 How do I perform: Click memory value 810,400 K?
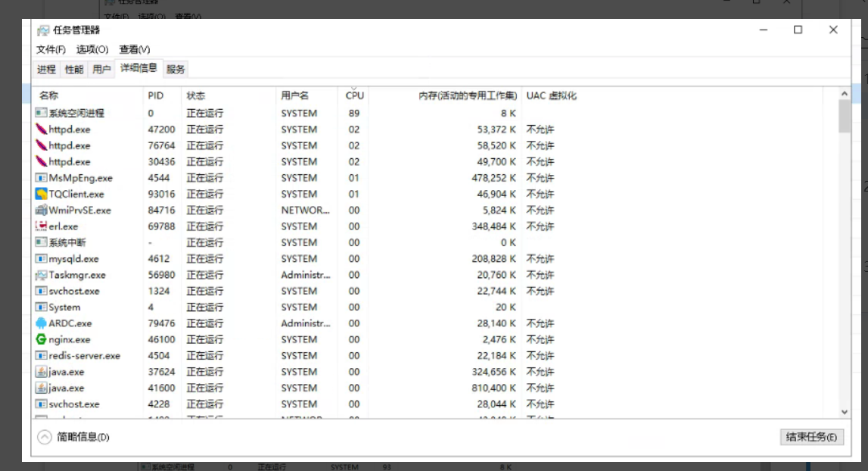(494, 388)
